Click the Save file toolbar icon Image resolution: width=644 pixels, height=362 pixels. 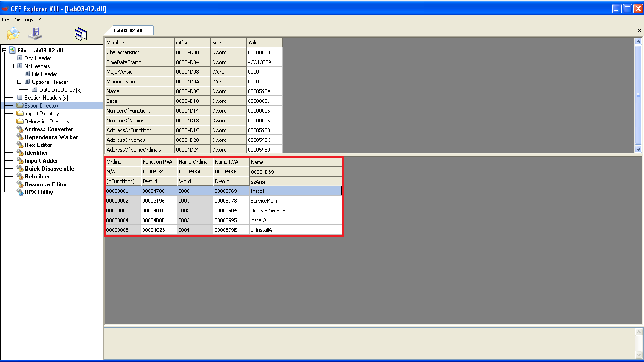coord(35,34)
